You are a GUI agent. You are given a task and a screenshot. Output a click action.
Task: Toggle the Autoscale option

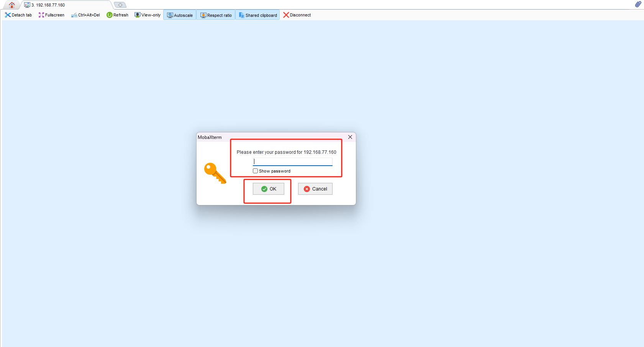click(180, 15)
